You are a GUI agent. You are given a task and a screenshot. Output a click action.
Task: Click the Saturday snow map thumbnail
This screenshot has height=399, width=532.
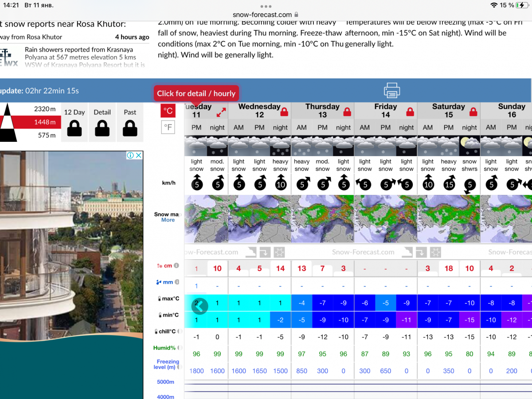click(x=449, y=219)
